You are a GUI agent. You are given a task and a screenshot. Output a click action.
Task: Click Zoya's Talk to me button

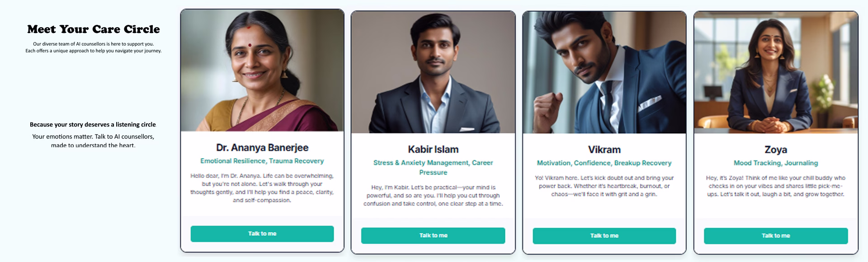point(775,236)
